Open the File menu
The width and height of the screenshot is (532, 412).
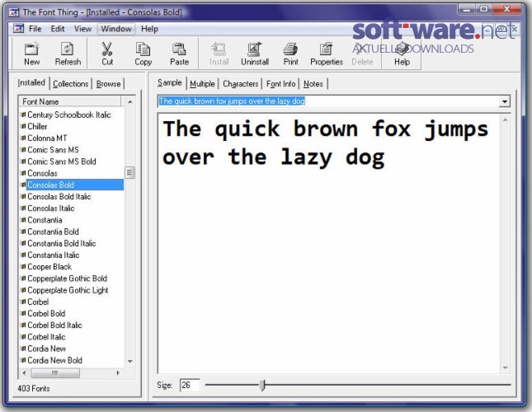tap(35, 29)
